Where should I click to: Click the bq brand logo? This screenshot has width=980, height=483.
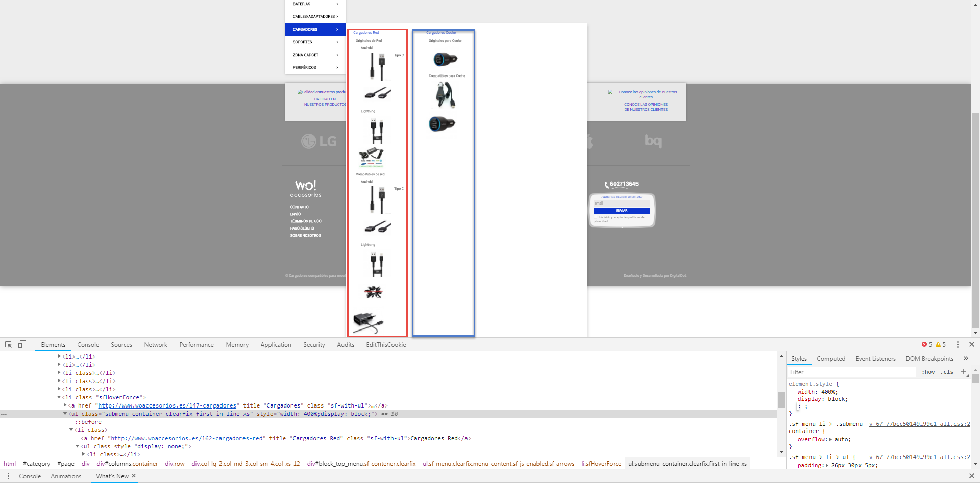point(653,141)
